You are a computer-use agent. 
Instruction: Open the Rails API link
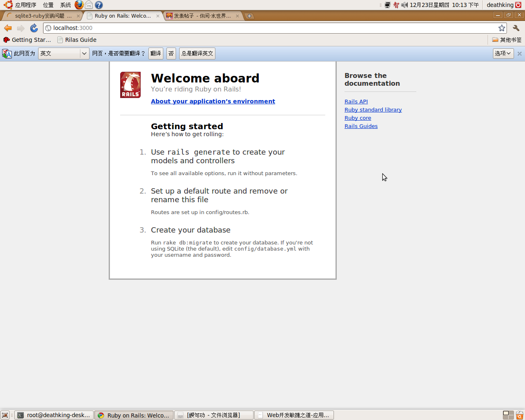point(356,102)
